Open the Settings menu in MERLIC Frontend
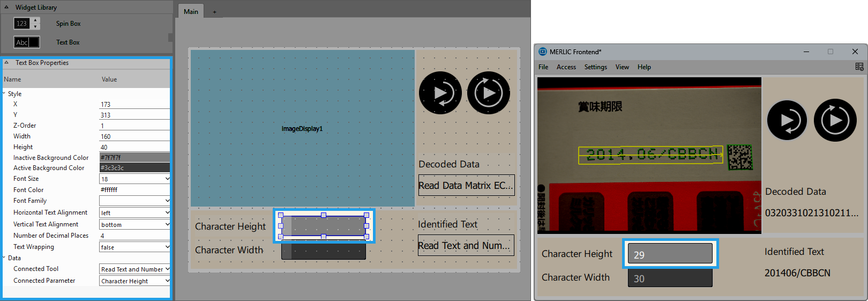This screenshot has height=301, width=868. coord(595,67)
